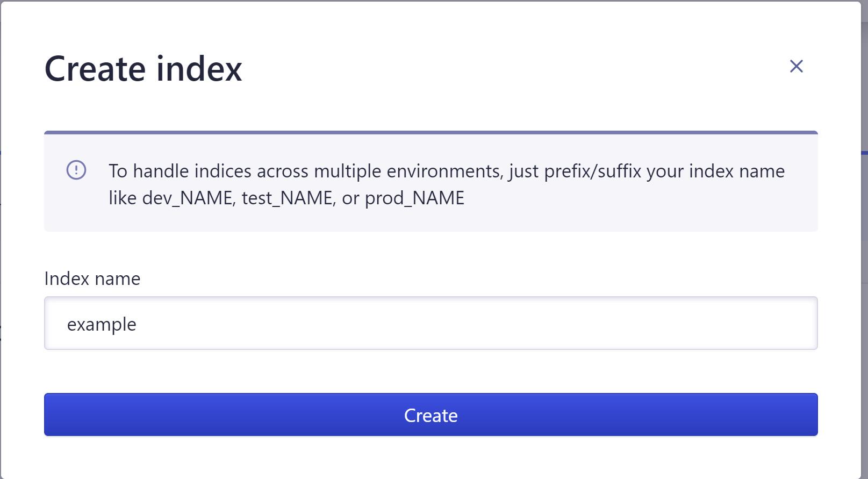Screen dimensions: 868x479
Task: Focus the Index name input field
Action: click(x=430, y=323)
